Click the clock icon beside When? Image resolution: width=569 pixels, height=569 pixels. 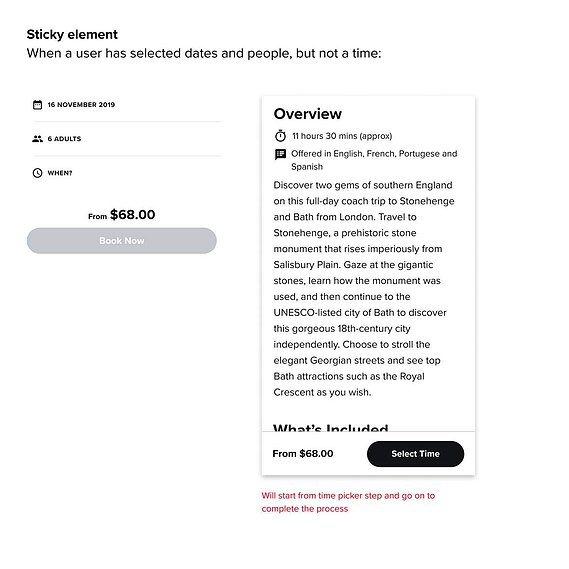tap(37, 173)
